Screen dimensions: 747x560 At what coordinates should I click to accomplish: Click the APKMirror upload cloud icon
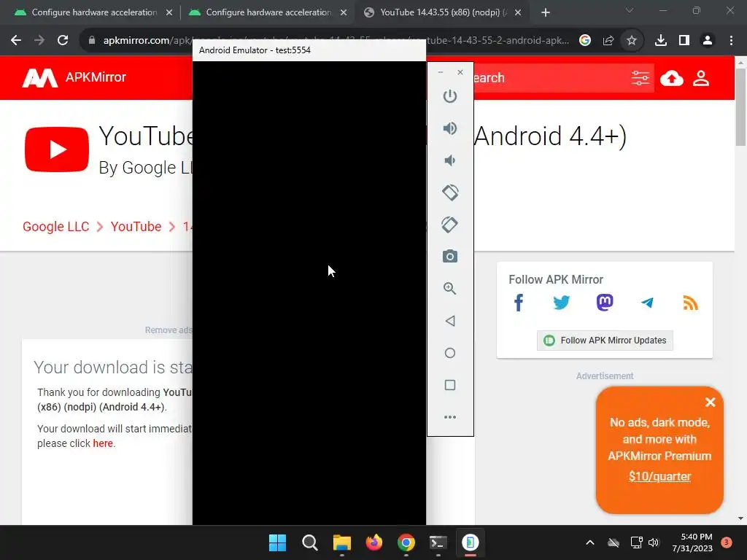point(672,78)
